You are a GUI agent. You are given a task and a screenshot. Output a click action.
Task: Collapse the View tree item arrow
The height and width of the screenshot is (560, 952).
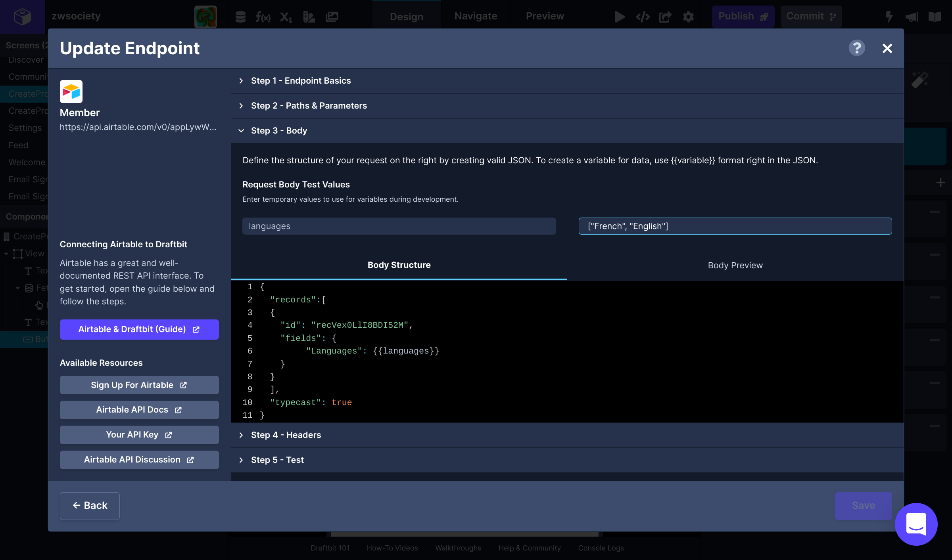click(6, 254)
